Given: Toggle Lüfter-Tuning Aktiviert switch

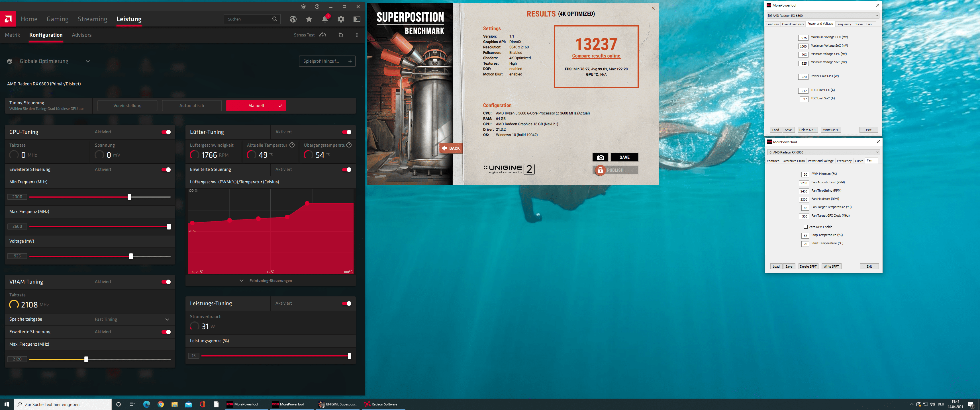Looking at the screenshot, I should click(347, 132).
